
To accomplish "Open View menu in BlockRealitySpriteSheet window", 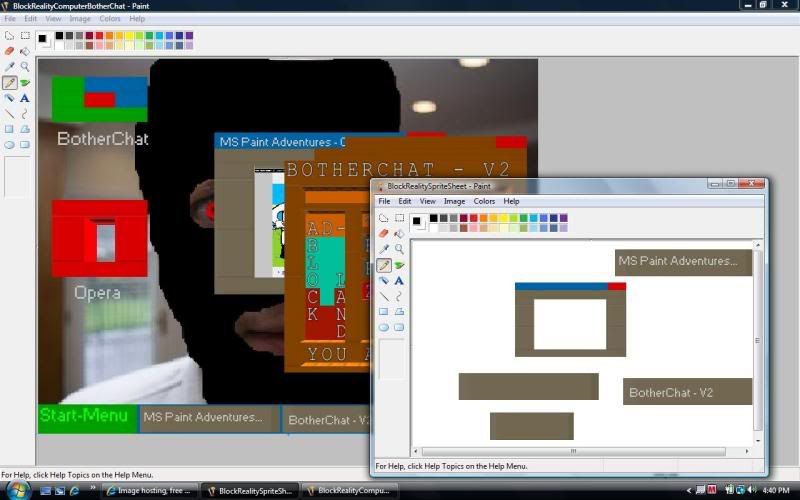I will [x=428, y=201].
